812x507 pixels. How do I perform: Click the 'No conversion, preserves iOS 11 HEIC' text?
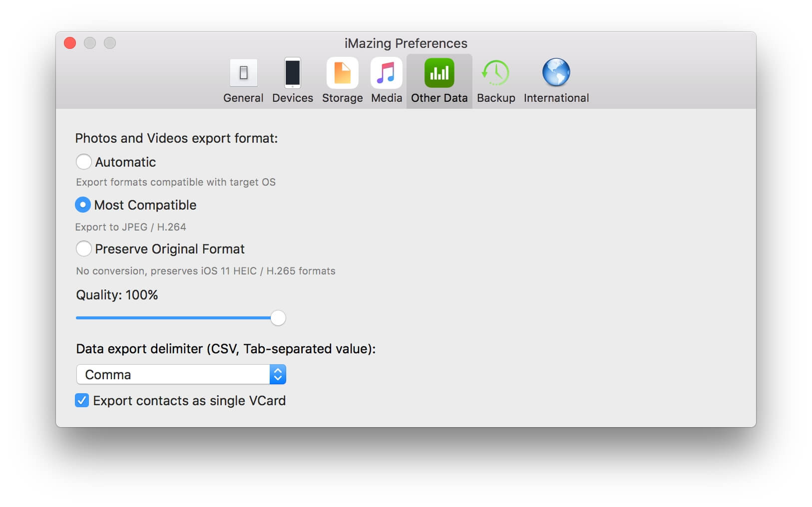point(206,271)
